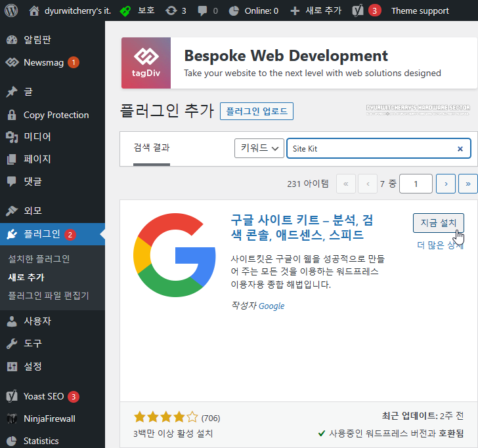Click the pin icon next to 글
Image resolution: width=478 pixels, height=448 pixels.
tap(12, 92)
